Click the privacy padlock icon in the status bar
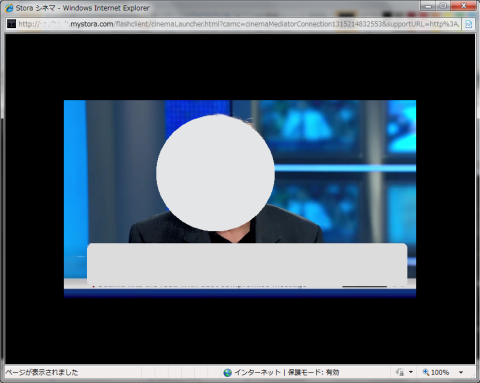Screen dimensions: 480x383 click(x=400, y=372)
